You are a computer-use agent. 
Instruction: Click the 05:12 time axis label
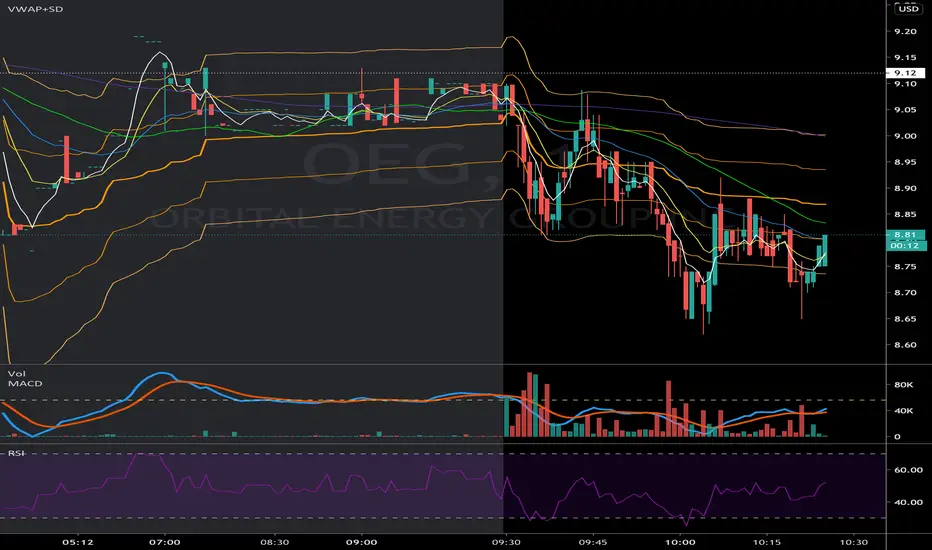78,542
